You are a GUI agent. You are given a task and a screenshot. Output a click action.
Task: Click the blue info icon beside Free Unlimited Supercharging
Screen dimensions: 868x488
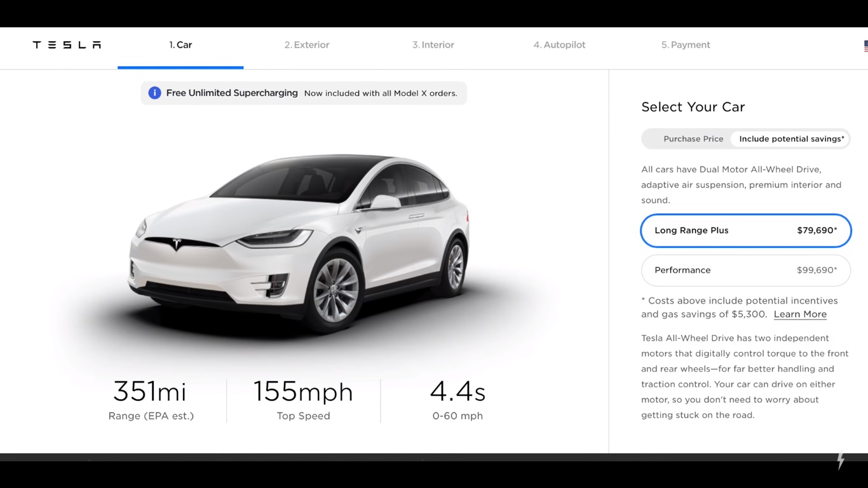pos(154,93)
